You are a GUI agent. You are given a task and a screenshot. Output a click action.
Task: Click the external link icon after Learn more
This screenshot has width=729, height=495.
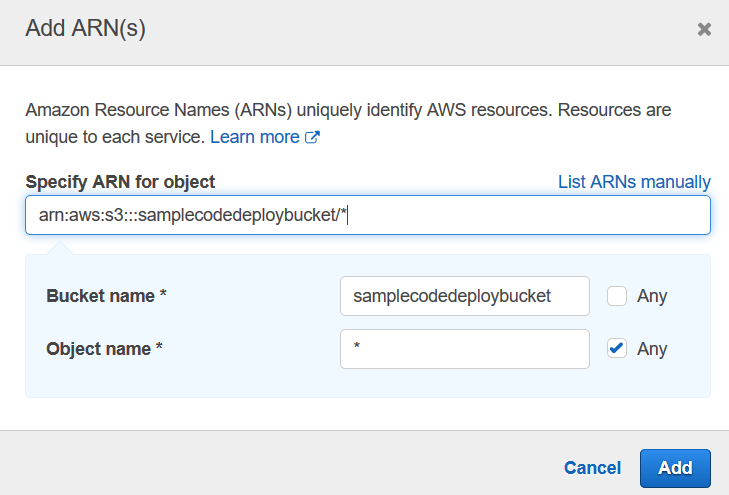[312, 137]
